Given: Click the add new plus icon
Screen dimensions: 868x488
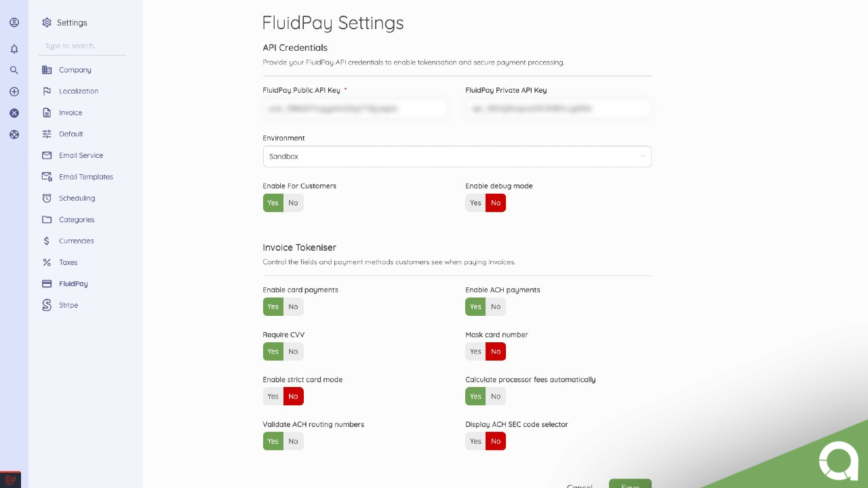Looking at the screenshot, I should [14, 91].
